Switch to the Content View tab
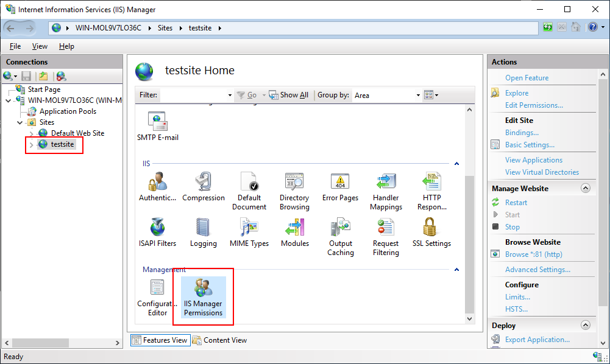 219,340
